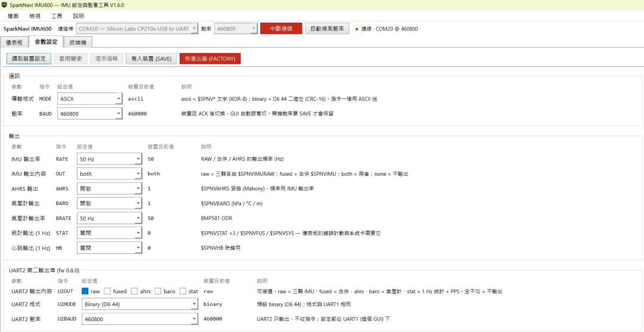The height and width of the screenshot is (332, 644).
Task: Click the 還原編輯 button
Action: (106, 58)
